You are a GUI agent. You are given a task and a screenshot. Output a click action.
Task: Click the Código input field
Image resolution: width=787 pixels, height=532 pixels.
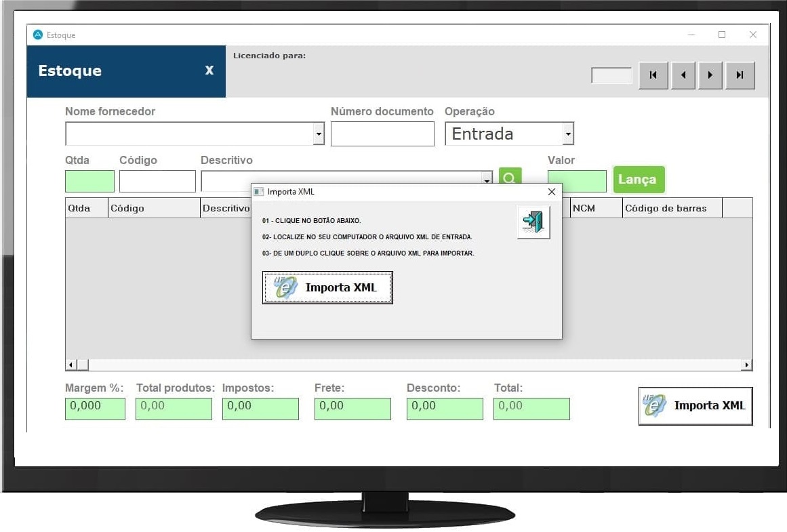pyautogui.click(x=157, y=181)
